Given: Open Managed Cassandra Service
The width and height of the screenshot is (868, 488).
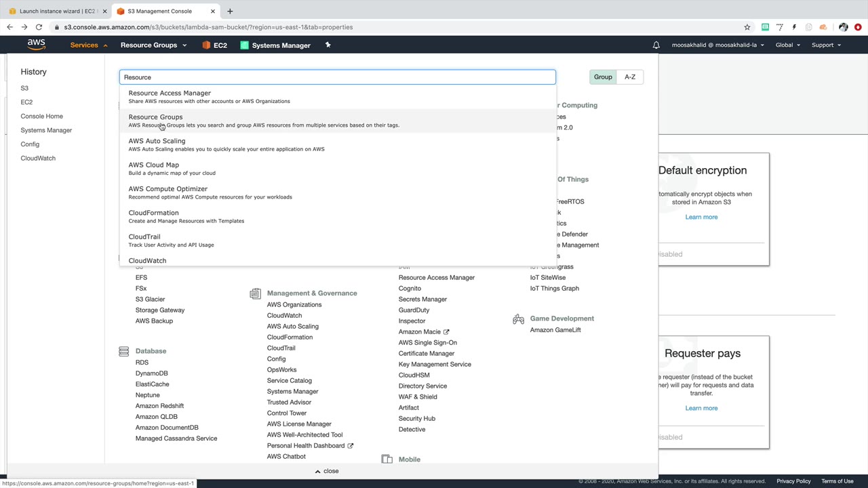Looking at the screenshot, I should 176,439.
